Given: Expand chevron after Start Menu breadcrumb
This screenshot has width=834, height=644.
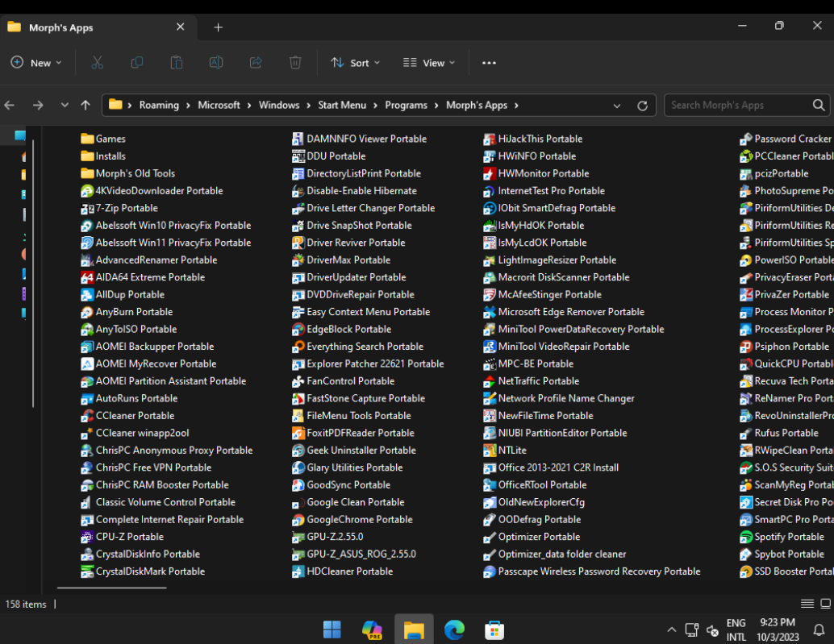Looking at the screenshot, I should [x=376, y=106].
